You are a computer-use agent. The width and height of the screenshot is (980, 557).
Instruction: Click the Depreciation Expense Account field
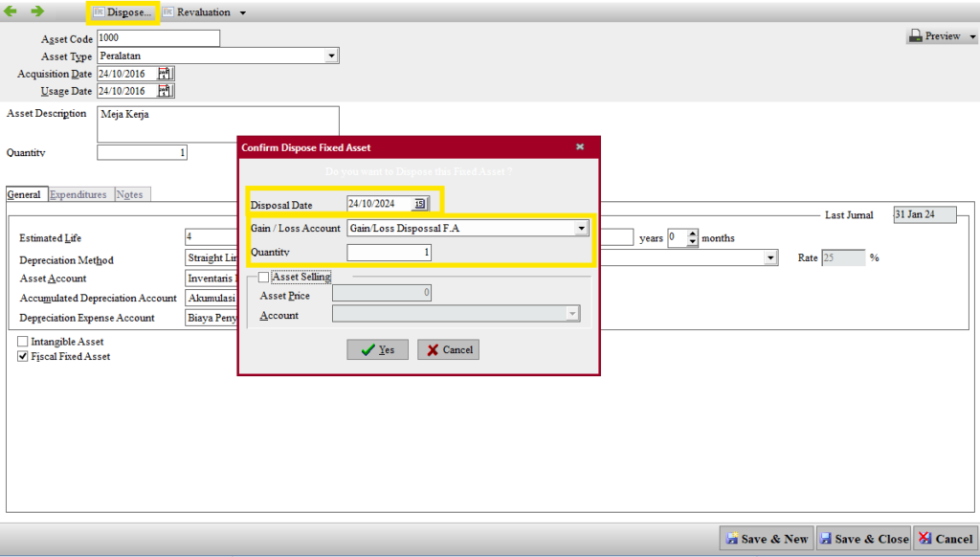pos(212,318)
